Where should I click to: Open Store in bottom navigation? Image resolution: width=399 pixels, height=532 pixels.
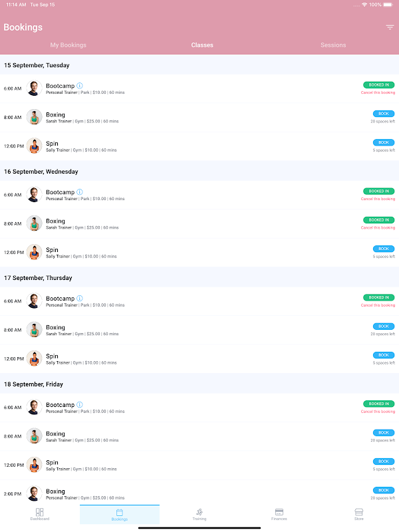pos(359,514)
